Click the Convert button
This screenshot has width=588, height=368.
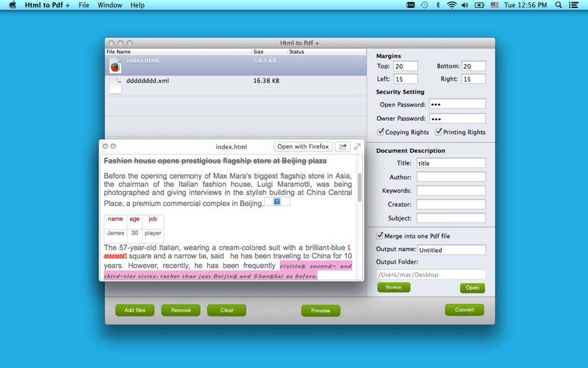[x=465, y=310]
